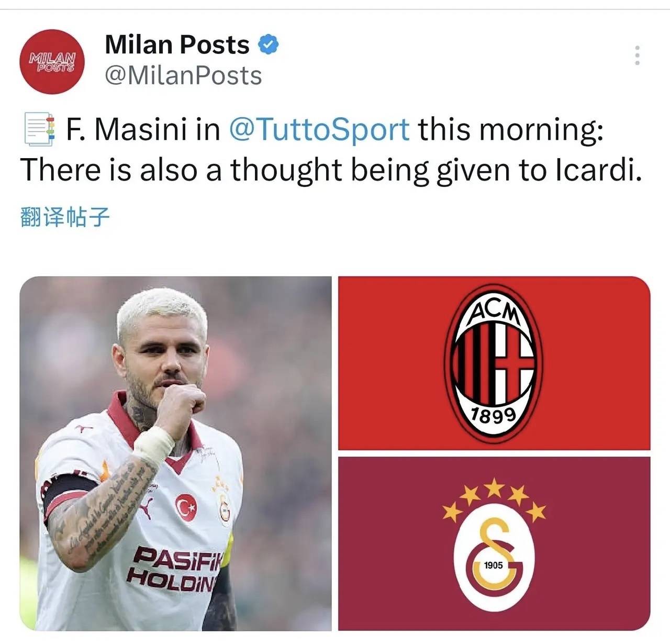Click the tweet text mentioning Icardi
Screen dimensions: 670x644
[x=331, y=170]
